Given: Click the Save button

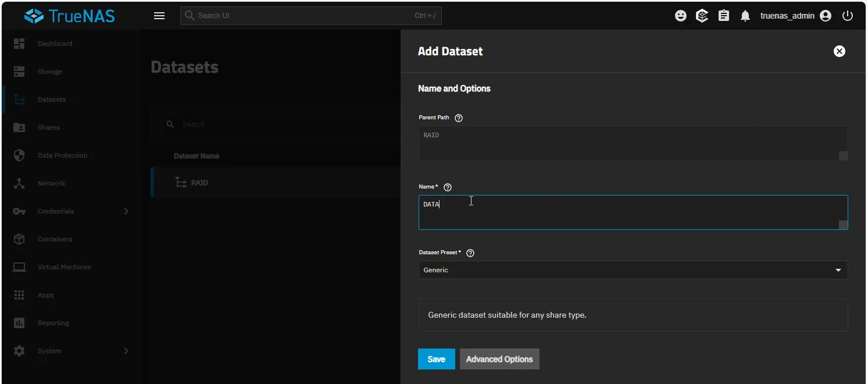Looking at the screenshot, I should click(x=436, y=359).
